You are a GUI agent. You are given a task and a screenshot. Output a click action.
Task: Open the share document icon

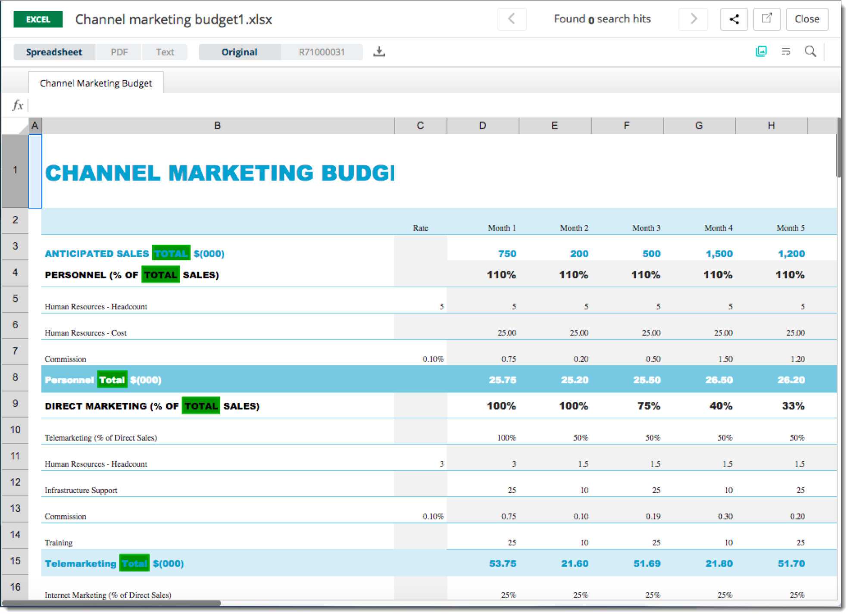[x=734, y=19]
